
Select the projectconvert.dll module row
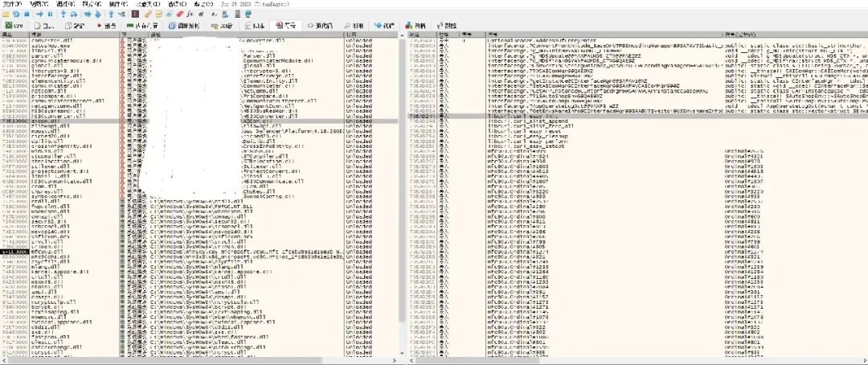(x=199, y=171)
